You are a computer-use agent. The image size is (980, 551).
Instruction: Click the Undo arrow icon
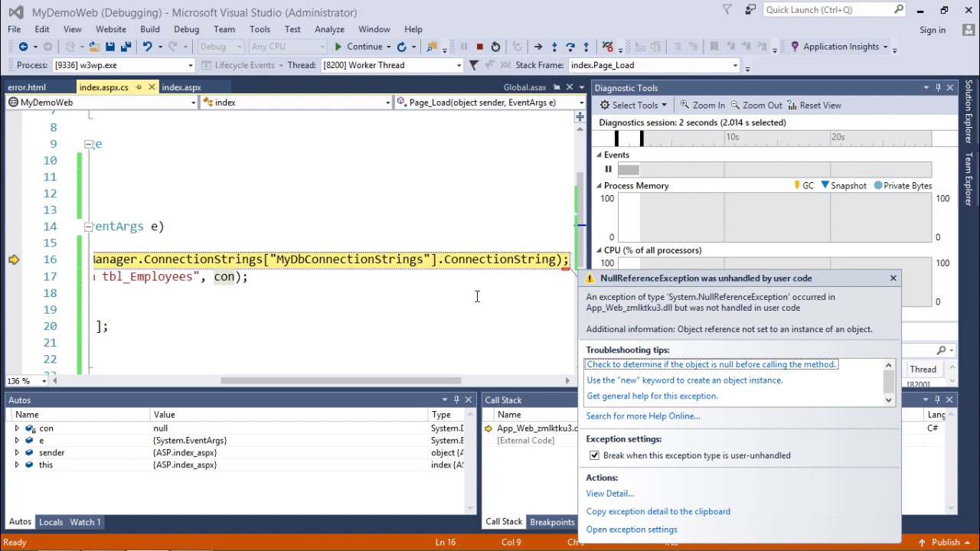147,47
